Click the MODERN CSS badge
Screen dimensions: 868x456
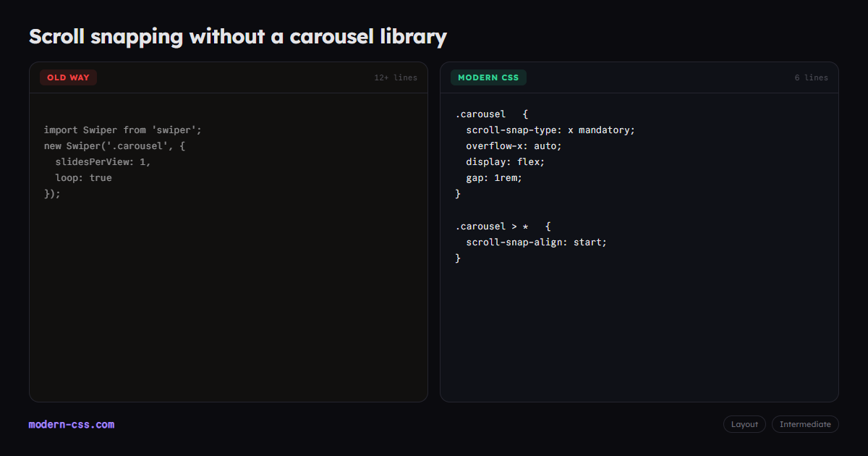(488, 77)
